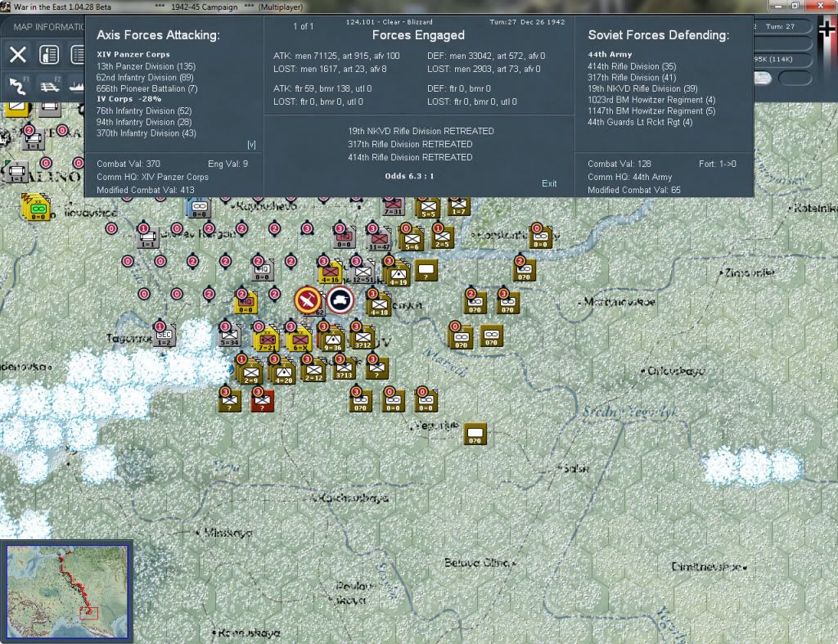Image resolution: width=838 pixels, height=644 pixels.
Task: Click "414th Rifle Division RETREATED" result line
Action: point(410,158)
